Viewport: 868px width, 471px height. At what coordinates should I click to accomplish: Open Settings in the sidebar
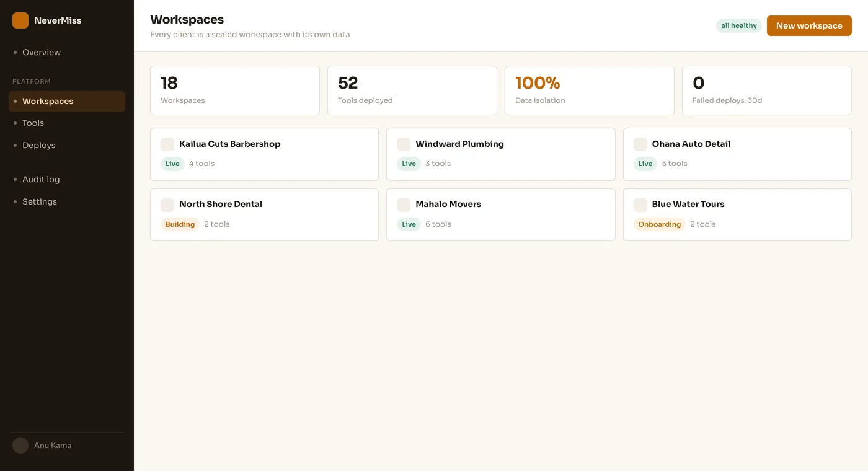pos(67,202)
